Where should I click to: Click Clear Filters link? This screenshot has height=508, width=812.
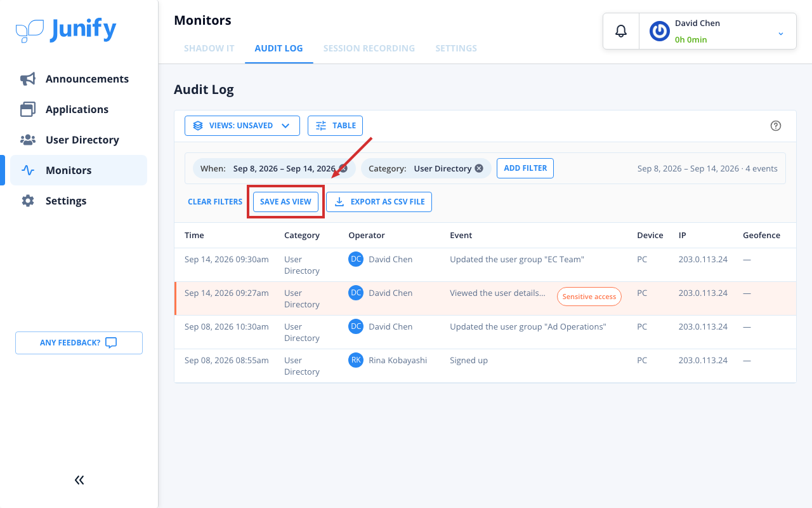(215, 202)
